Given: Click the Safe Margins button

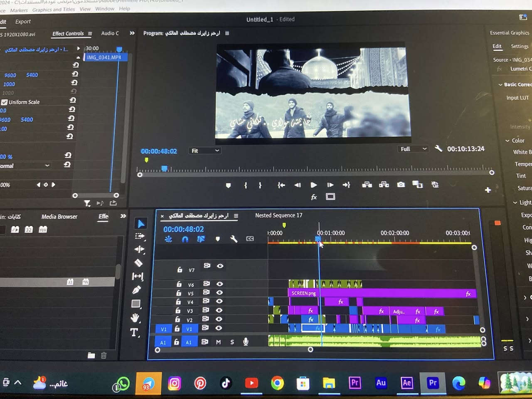Looking at the screenshot, I should point(330,197).
